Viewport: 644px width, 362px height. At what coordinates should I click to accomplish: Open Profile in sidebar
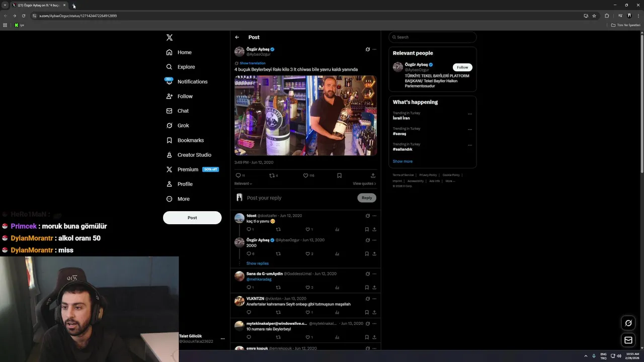tap(179, 184)
